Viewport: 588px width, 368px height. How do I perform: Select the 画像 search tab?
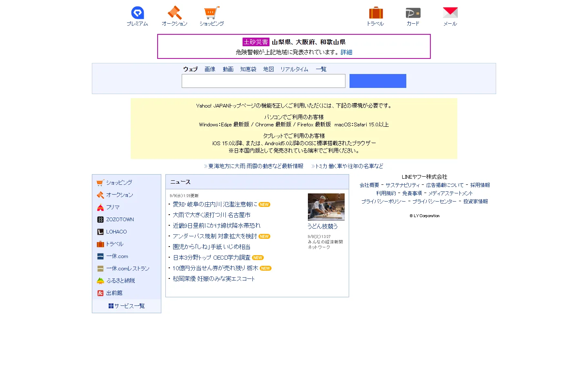[210, 69]
